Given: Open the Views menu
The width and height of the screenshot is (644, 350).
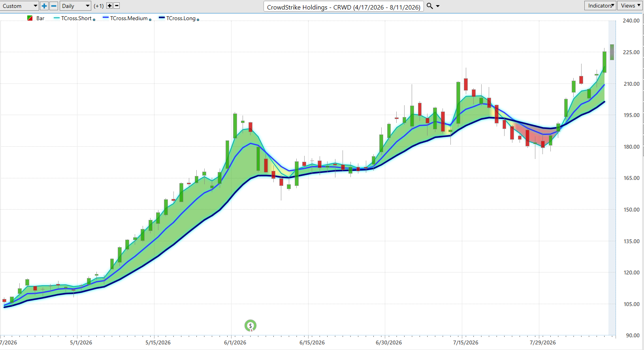Looking at the screenshot, I should [x=631, y=6].
